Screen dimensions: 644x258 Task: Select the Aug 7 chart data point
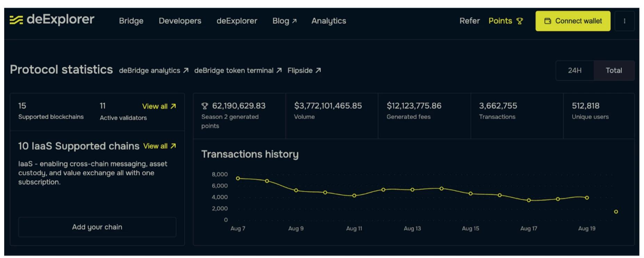[238, 178]
